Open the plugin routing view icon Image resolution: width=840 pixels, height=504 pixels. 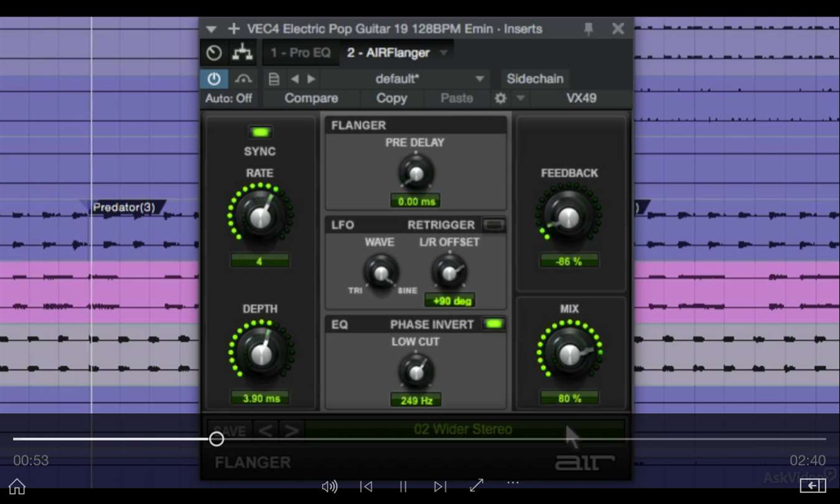click(243, 53)
